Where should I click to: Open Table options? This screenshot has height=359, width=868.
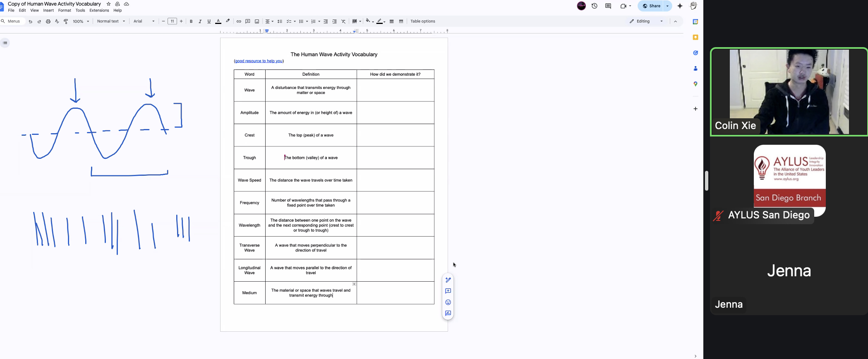[423, 22]
